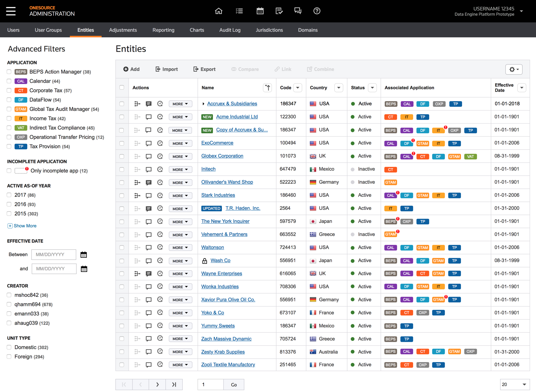Image resolution: width=536 pixels, height=392 pixels.
Task: Enable Domestic unit type checkbox
Action: [x=9, y=347]
